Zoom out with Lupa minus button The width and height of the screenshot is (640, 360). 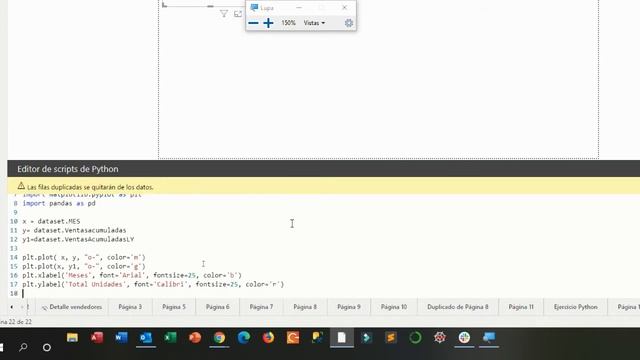253,23
